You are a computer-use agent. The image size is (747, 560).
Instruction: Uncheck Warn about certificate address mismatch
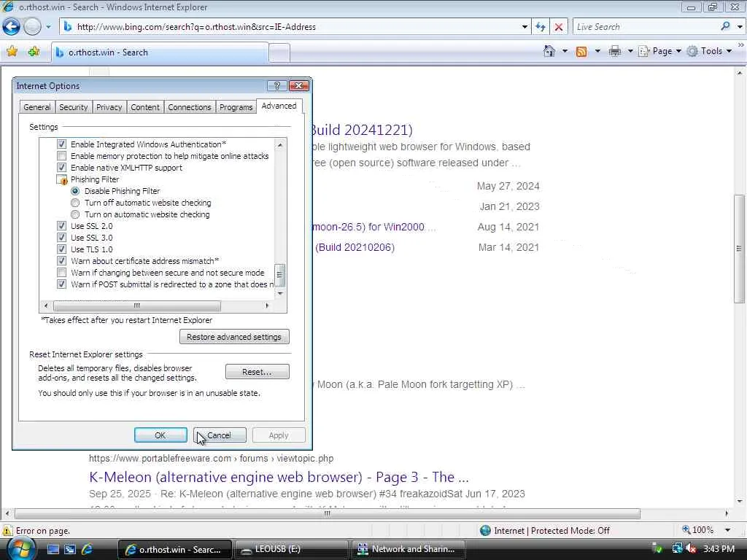click(x=61, y=260)
